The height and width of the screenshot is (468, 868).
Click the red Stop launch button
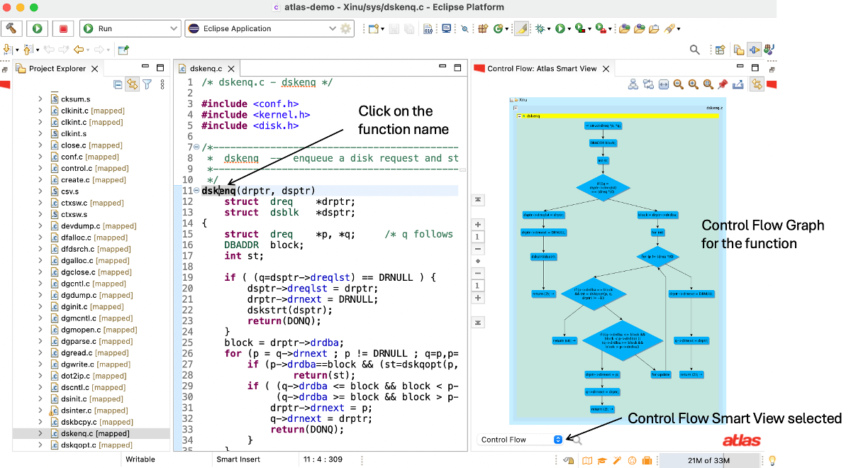(64, 28)
